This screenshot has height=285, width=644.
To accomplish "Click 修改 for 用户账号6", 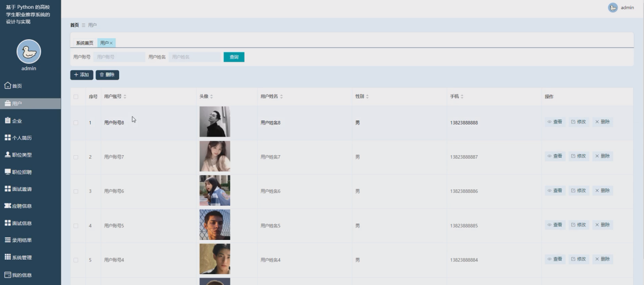I will [579, 190].
